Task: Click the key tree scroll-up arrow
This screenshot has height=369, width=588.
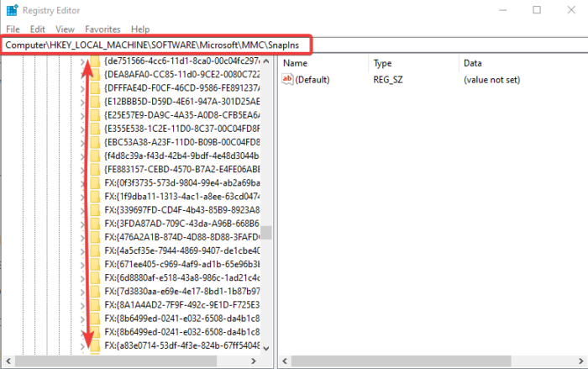Action: pyautogui.click(x=266, y=61)
